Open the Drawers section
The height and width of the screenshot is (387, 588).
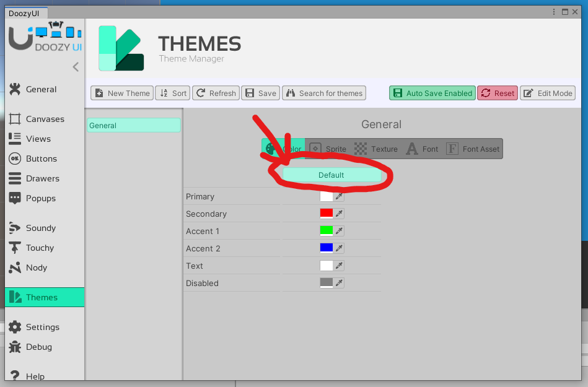(x=45, y=178)
